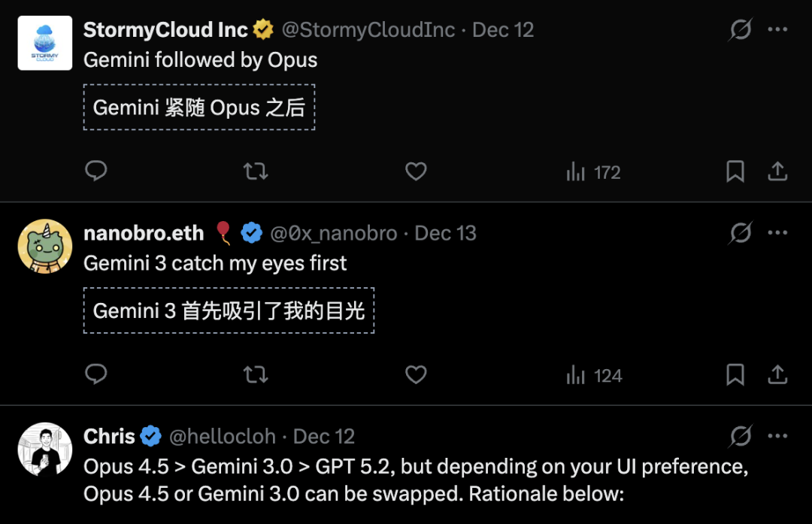Reply to StormyCloud Inc's tweet
The height and width of the screenshot is (524, 812).
pos(96,172)
